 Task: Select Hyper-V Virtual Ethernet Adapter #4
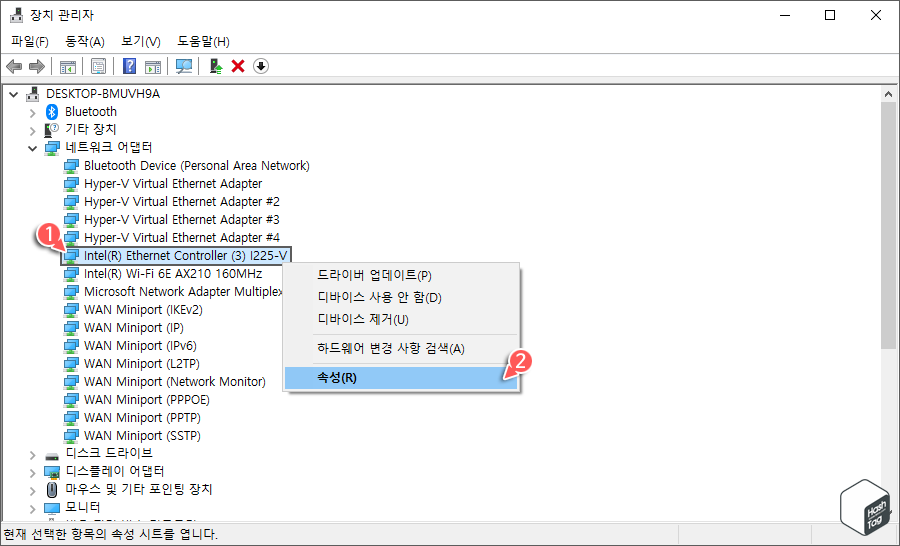(182, 238)
